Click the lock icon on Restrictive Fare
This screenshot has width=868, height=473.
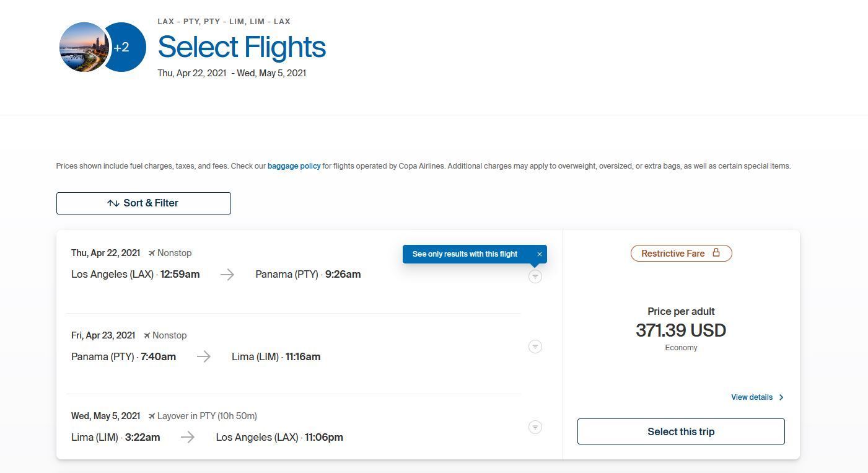tap(716, 252)
